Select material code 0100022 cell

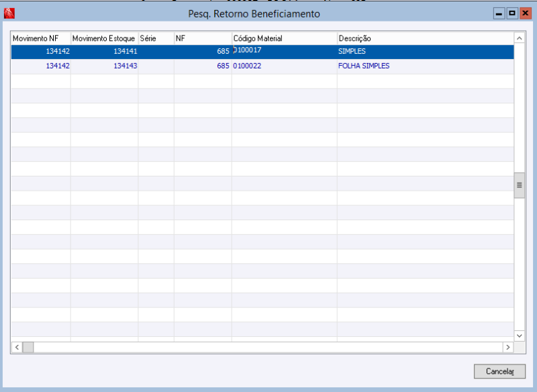tap(284, 66)
